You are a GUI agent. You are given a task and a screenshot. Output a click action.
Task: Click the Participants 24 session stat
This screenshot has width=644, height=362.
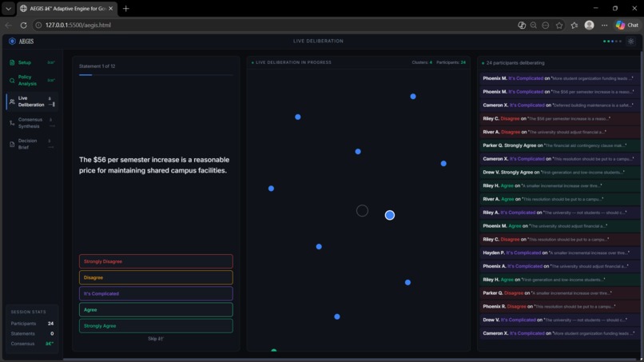[x=32, y=324]
